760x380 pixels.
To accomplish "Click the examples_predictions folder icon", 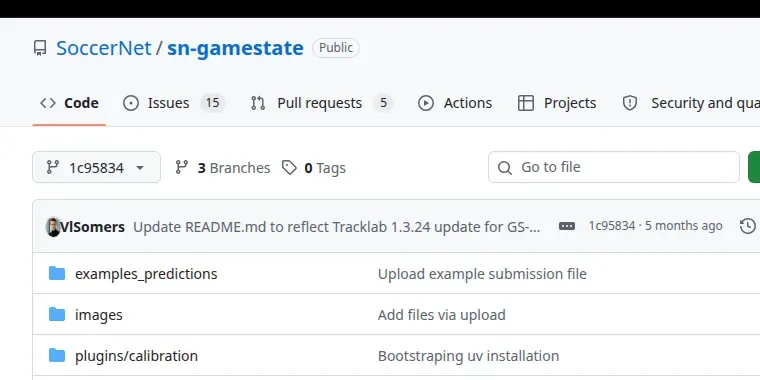I will (57, 273).
